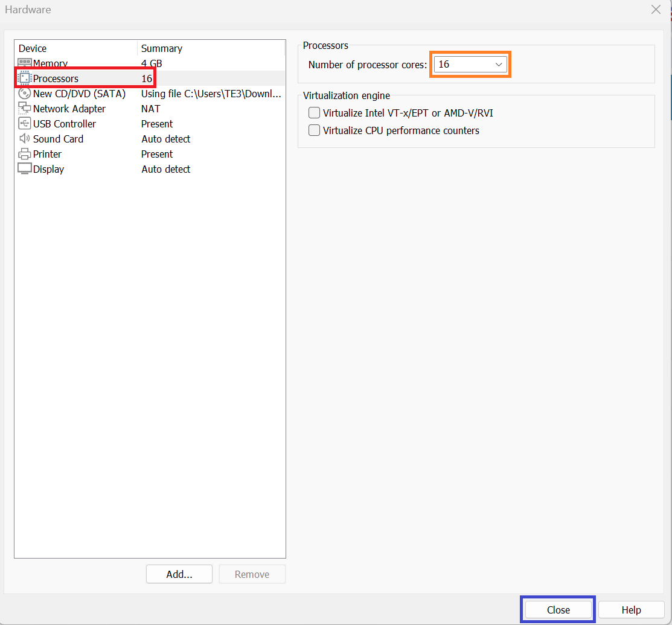Click the 'Using file C:\Users\TE3\Downl...' summary

[211, 94]
